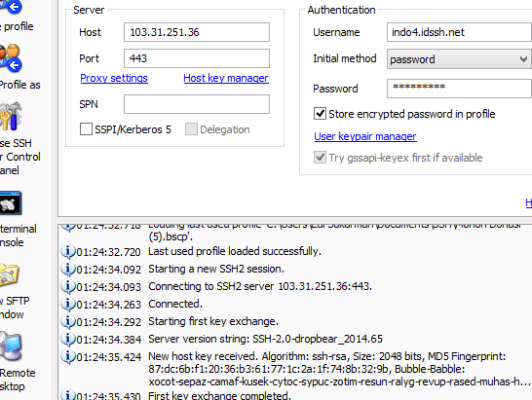The width and height of the screenshot is (532, 400).
Task: Enable the SSPI/Kerberos 5 checkbox
Action: (86, 129)
